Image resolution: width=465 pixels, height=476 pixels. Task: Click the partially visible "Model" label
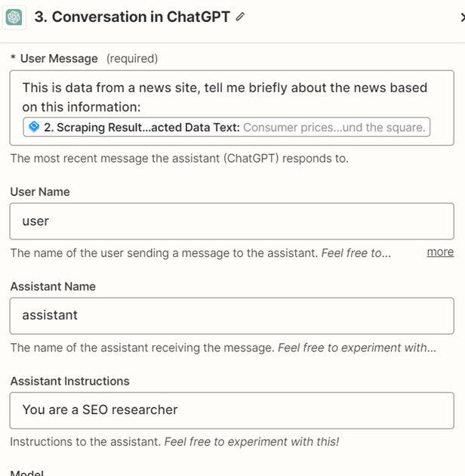[27, 473]
